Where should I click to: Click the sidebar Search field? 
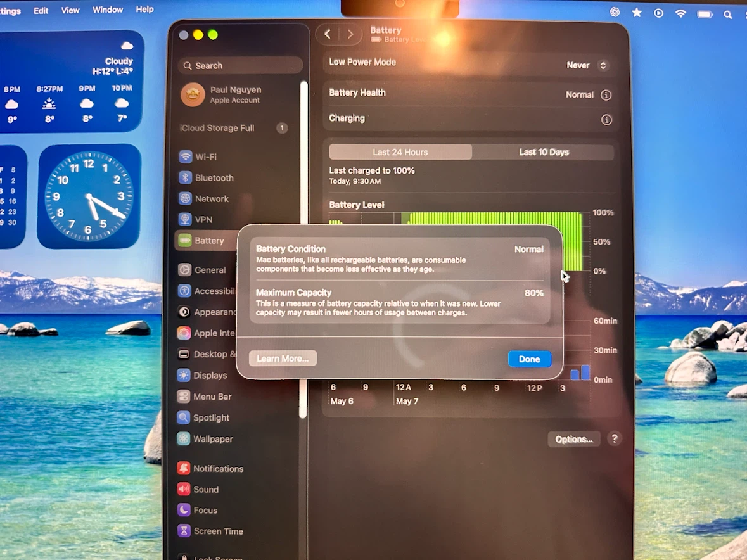241,66
